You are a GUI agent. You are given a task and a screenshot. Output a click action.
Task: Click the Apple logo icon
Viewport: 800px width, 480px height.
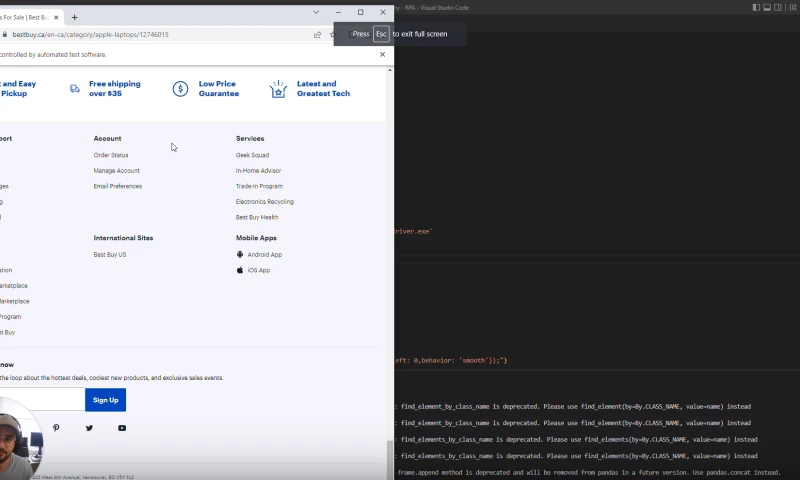240,270
